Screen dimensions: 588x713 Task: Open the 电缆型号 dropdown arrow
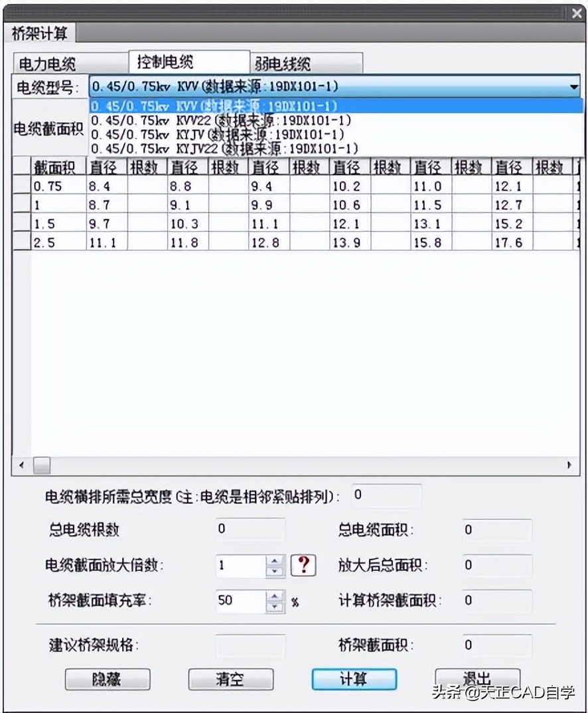575,86
